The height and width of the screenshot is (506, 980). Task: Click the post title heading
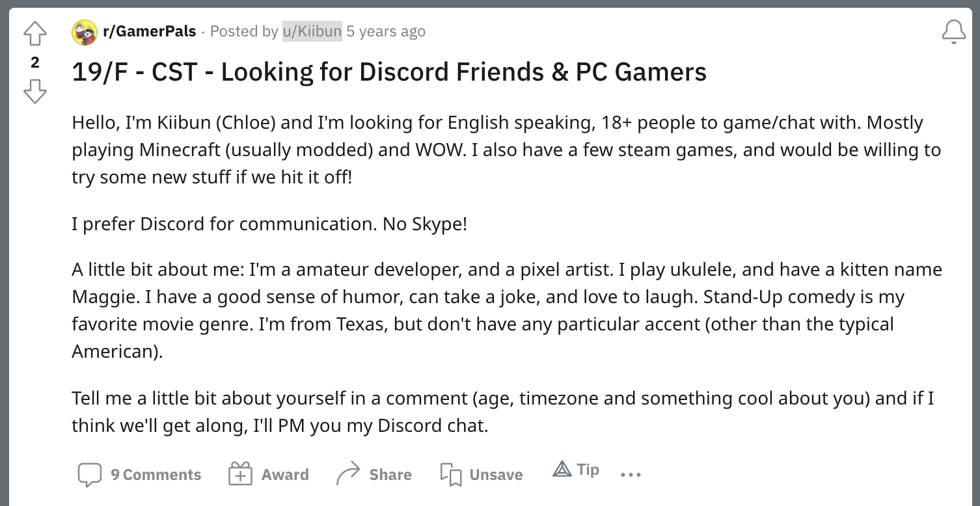[x=389, y=72]
